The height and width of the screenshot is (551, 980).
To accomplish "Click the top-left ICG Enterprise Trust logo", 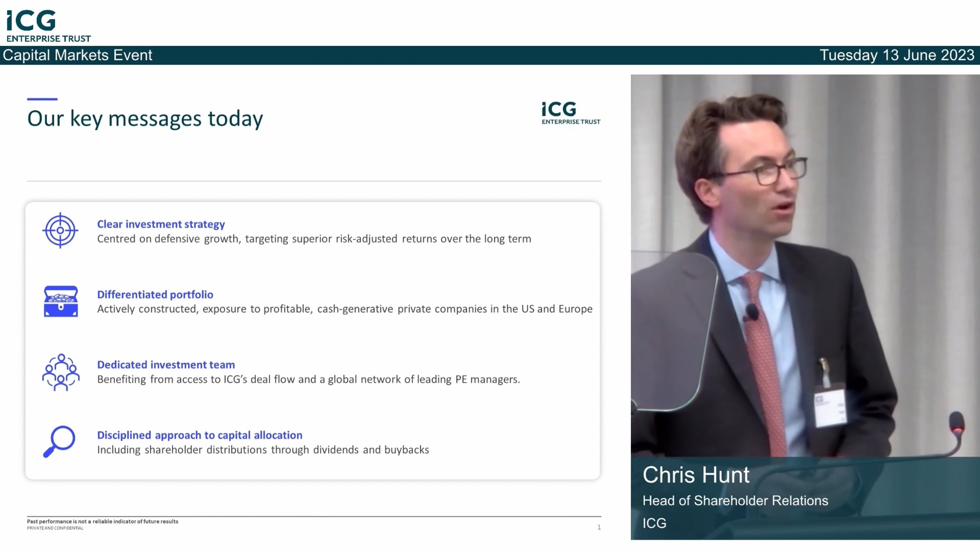I will pyautogui.click(x=48, y=26).
